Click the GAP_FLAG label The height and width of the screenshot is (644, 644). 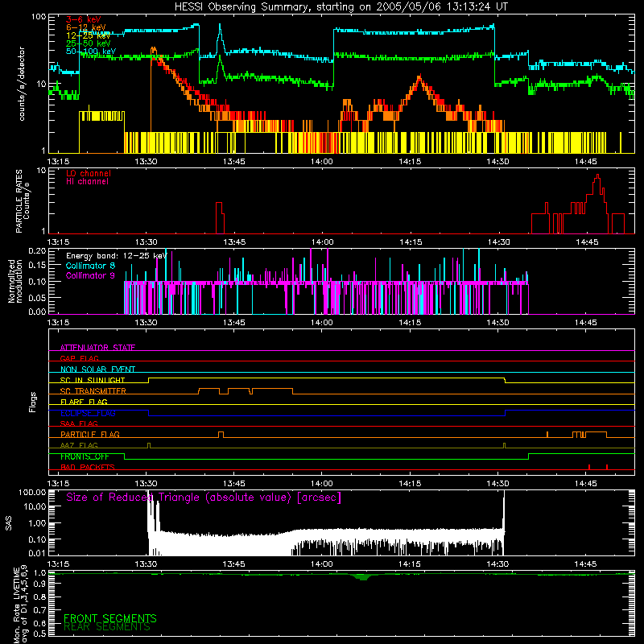[79, 358]
